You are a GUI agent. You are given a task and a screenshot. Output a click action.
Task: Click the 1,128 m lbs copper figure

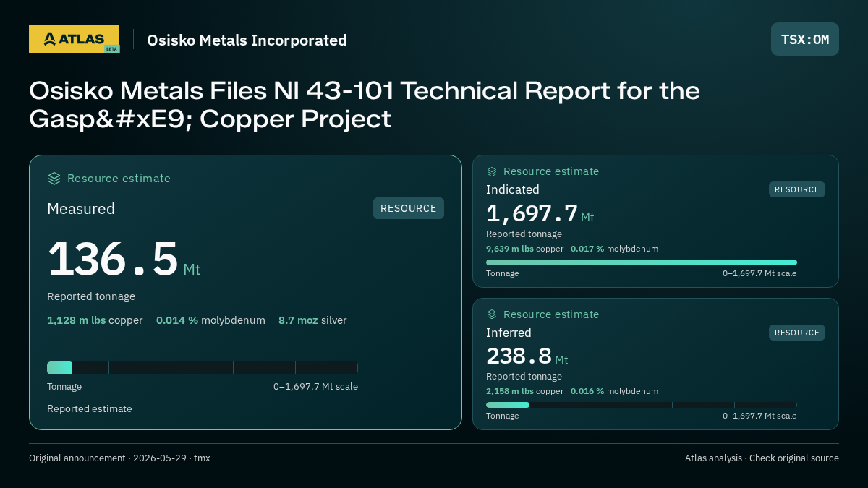coord(95,320)
